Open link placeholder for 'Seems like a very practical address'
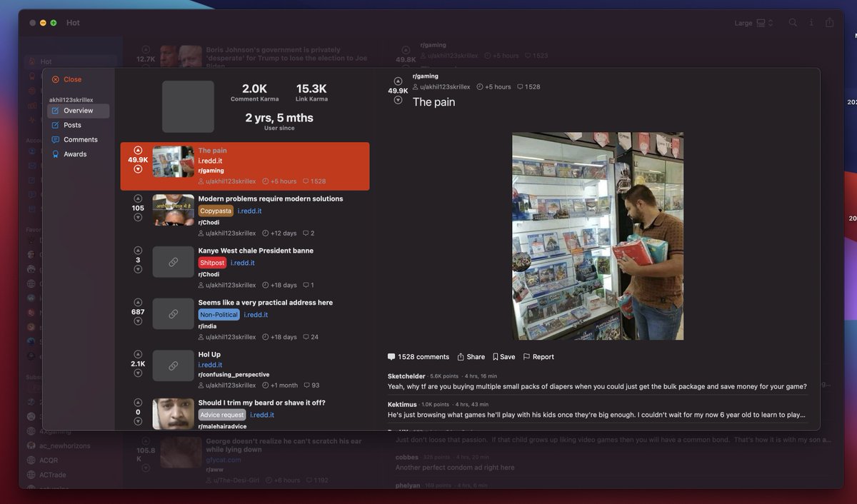 pyautogui.click(x=174, y=314)
